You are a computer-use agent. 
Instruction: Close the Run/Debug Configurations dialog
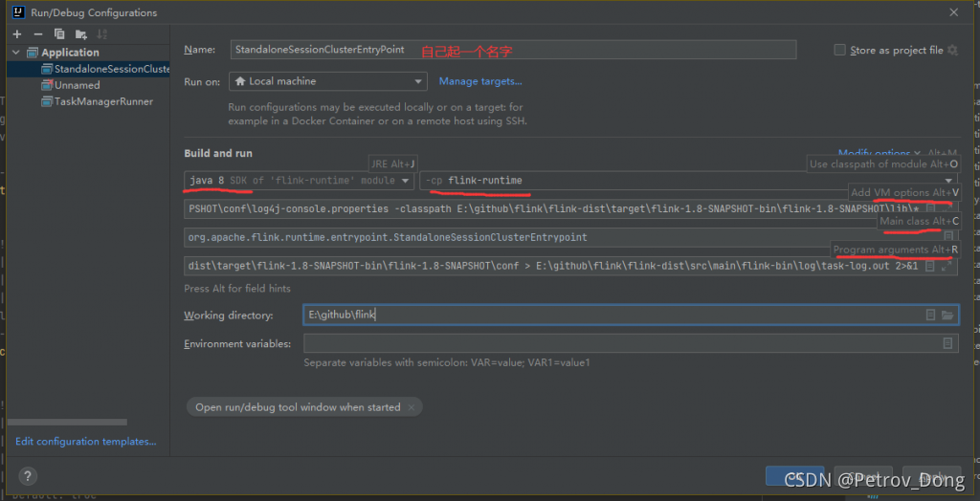[x=954, y=11]
